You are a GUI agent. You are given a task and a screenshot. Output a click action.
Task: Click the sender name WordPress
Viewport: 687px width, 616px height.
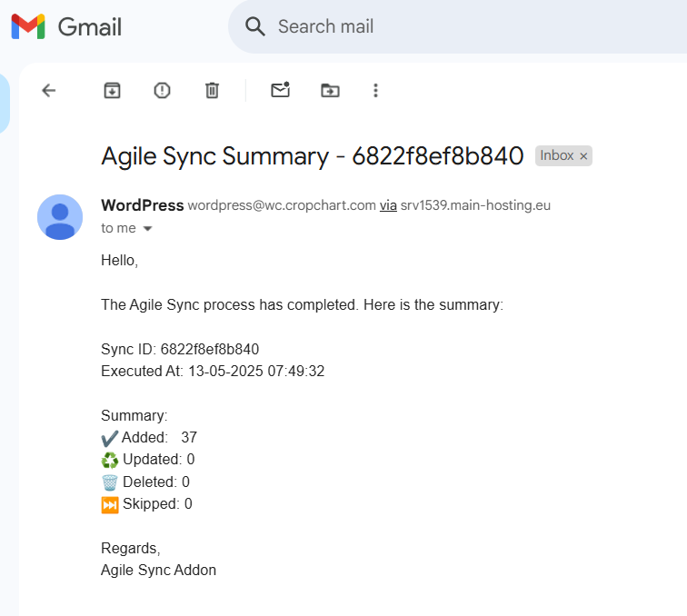[143, 205]
